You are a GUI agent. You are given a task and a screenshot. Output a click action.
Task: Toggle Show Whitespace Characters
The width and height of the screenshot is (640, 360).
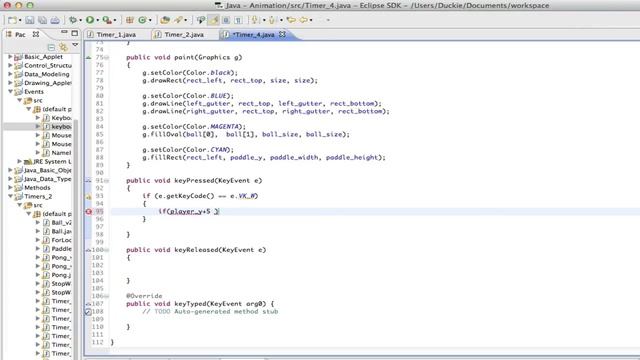pos(238,20)
